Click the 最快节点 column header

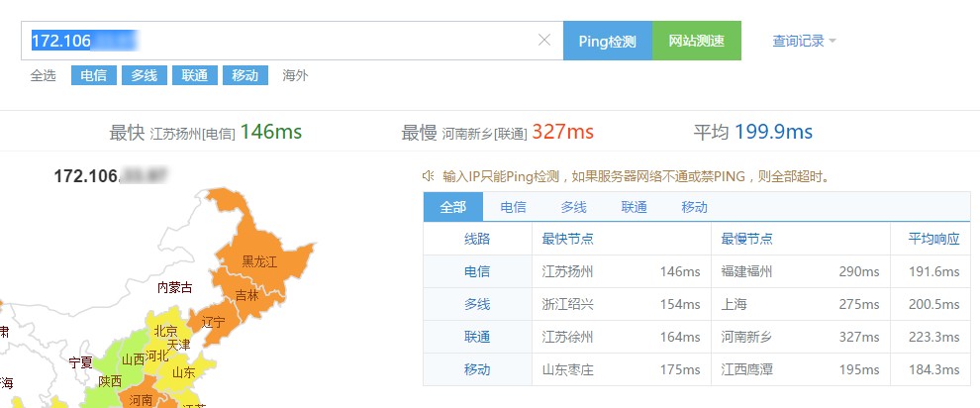567,239
